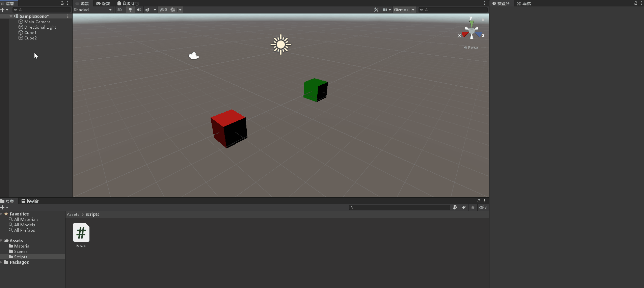Click the search by label tag icon

click(464, 207)
